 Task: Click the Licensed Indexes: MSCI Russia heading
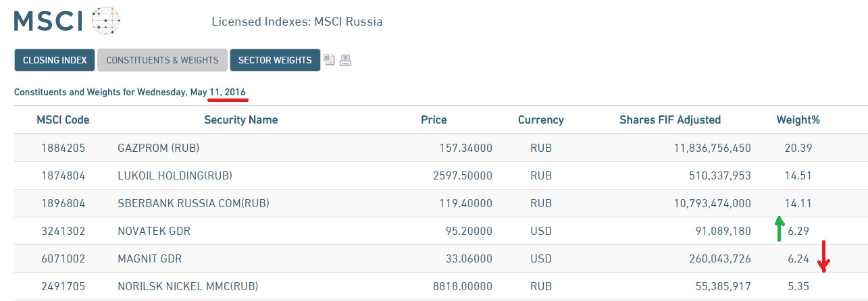pyautogui.click(x=297, y=22)
